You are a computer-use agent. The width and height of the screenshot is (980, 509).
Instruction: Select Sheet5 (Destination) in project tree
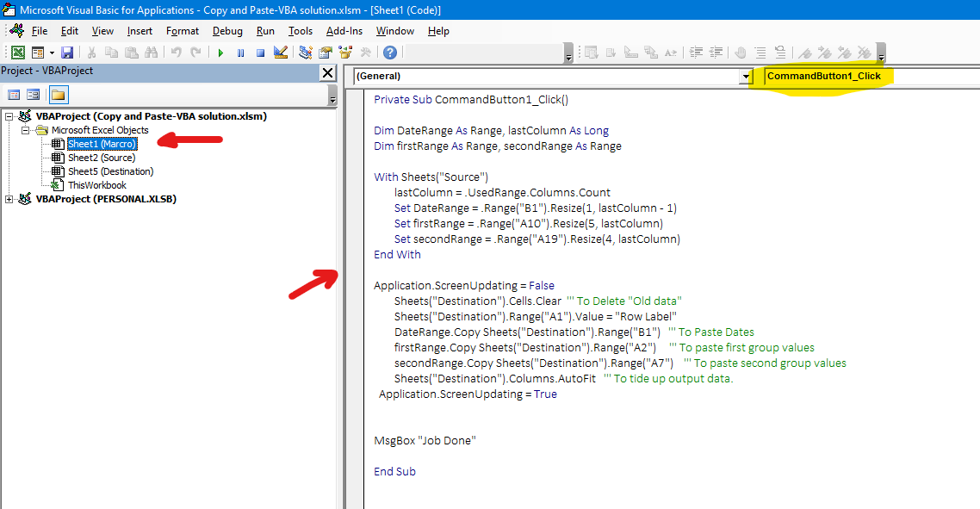110,171
